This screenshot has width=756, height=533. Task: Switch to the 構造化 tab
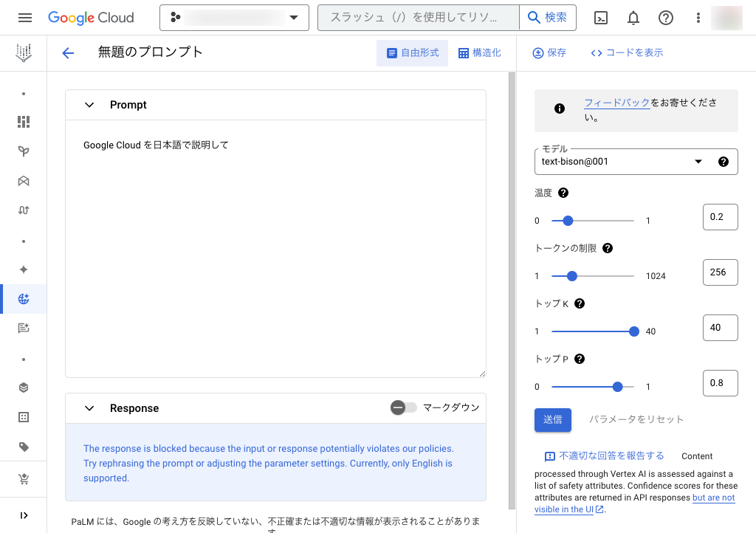coord(479,53)
